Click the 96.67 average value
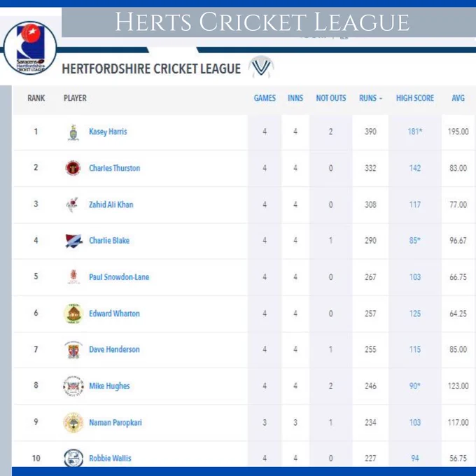The width and height of the screenshot is (476, 476). 458,240
